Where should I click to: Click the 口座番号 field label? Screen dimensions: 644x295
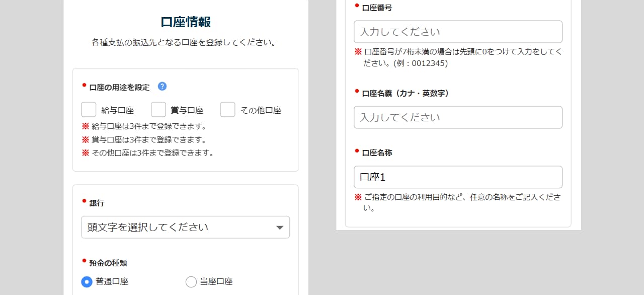pyautogui.click(x=377, y=8)
